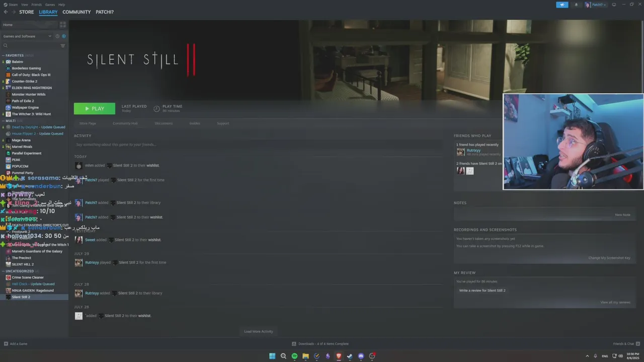This screenshot has height=362, width=644.
Task: Create a New Note
Action: click(622, 215)
